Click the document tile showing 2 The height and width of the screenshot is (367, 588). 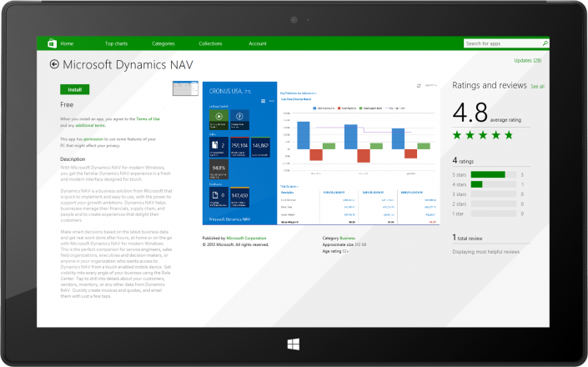pos(219,147)
